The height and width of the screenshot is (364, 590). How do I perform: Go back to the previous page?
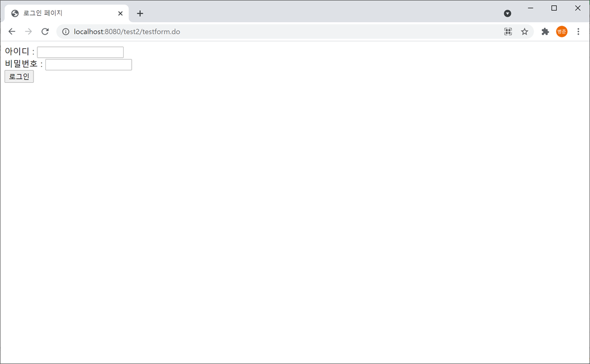coord(12,32)
